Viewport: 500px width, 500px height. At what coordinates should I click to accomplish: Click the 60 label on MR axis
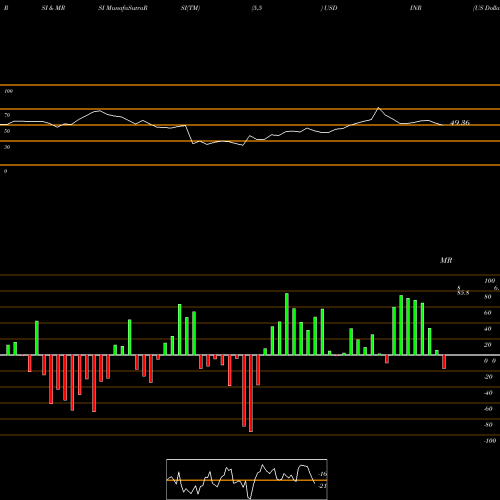point(488,313)
